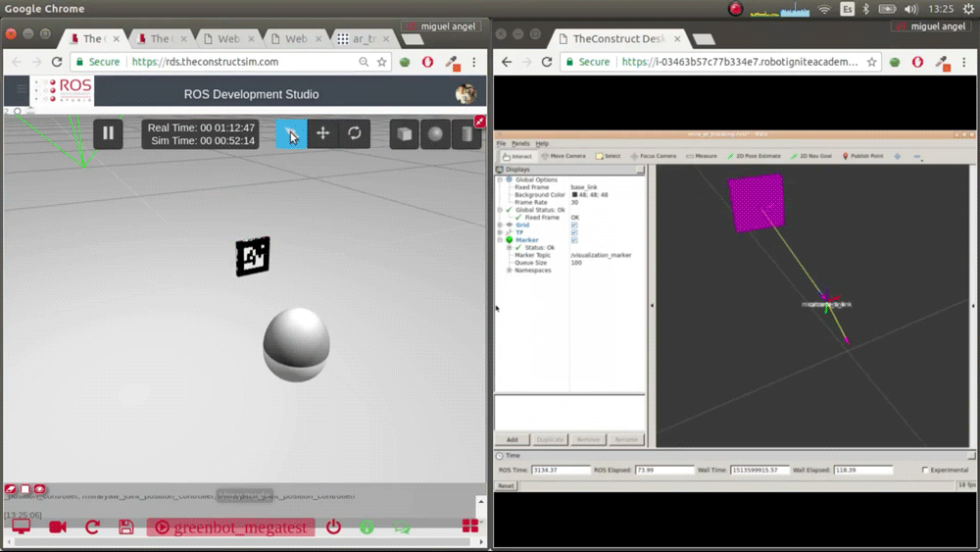Collapse the Global Options tree node
This screenshot has width=980, height=552.
click(x=501, y=180)
